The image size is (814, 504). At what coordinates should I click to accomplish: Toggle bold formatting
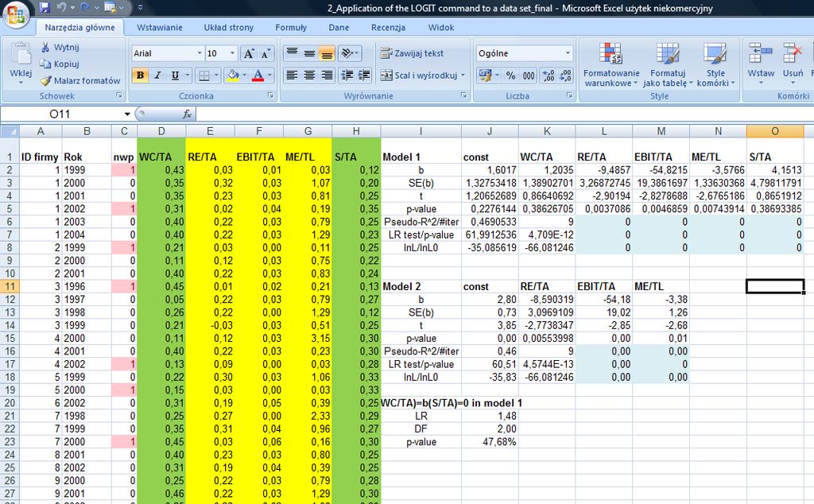[x=140, y=76]
